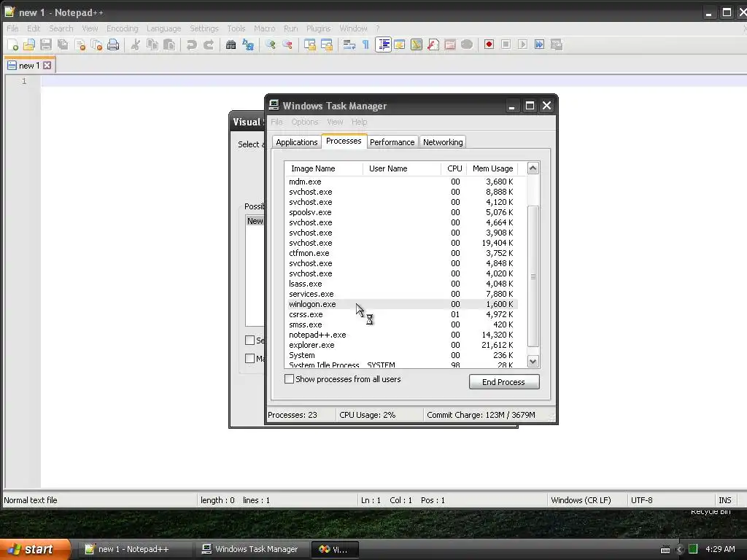Select the Processes tab
This screenshot has height=560, width=747.
344,141
